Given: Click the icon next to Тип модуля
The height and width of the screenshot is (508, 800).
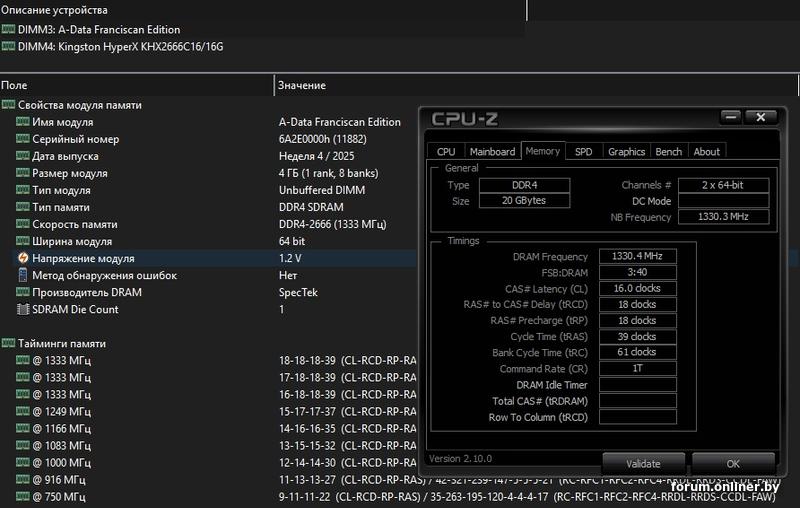Looking at the screenshot, I should coord(22,190).
